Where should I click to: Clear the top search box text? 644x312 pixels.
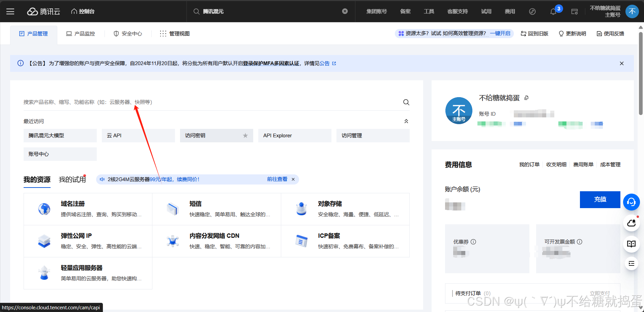click(x=345, y=11)
